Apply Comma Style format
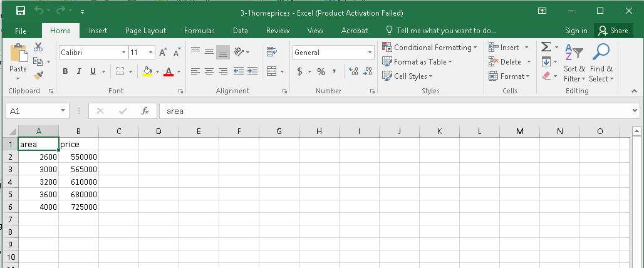 click(x=335, y=71)
